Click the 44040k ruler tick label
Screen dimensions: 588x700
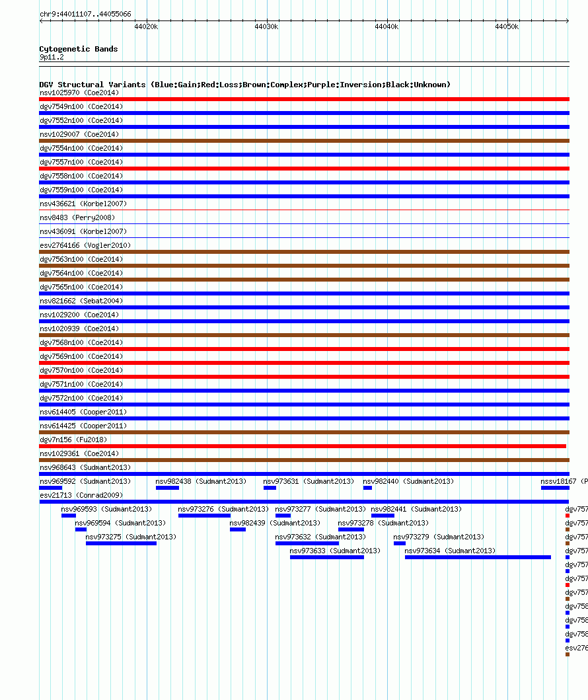pos(386,27)
